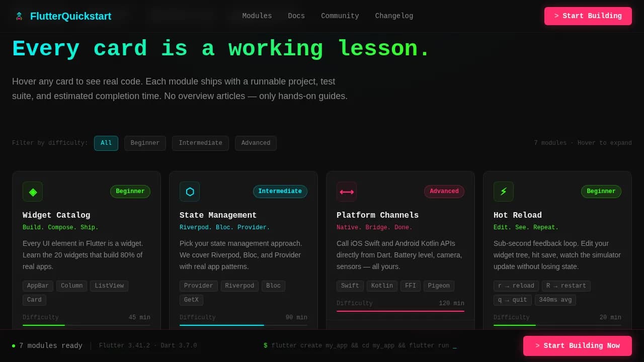The height and width of the screenshot is (362, 644).
Task: Click the Widget Catalog card title
Action: click(56, 215)
